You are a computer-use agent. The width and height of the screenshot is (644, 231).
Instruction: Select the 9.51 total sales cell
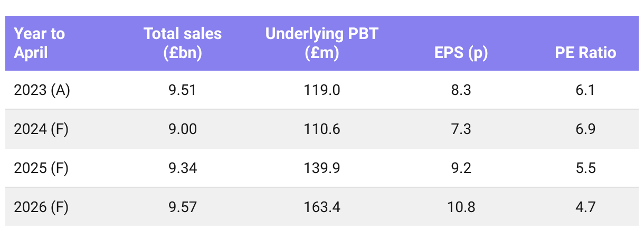[183, 90]
